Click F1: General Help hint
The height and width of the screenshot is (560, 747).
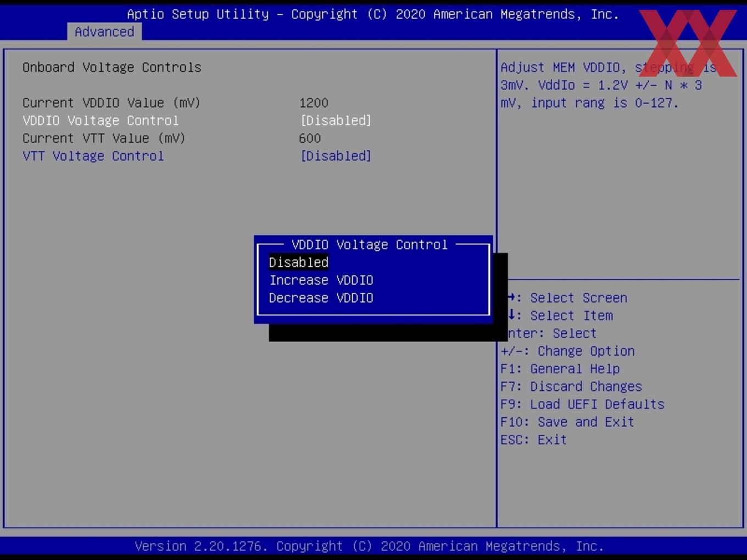[x=560, y=369]
